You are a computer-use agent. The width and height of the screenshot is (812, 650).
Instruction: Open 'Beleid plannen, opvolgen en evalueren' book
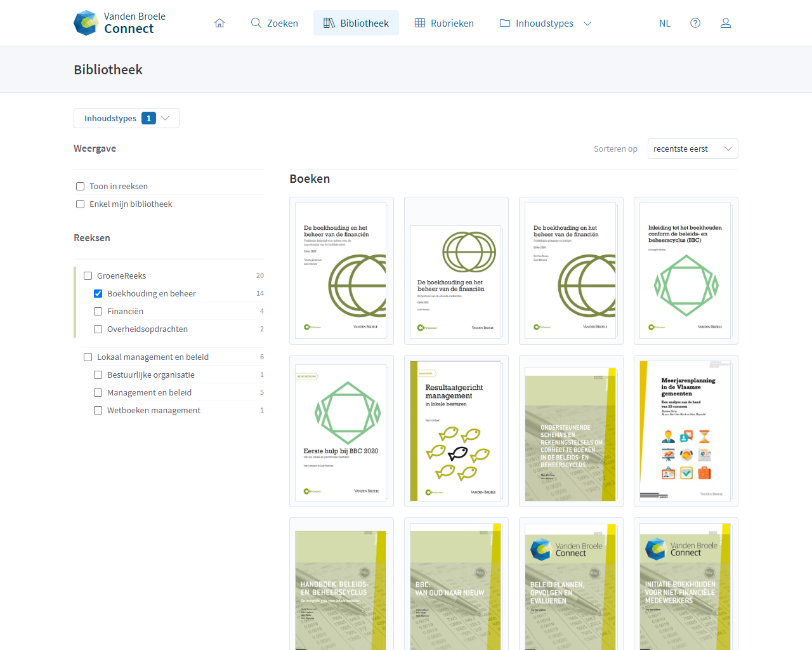point(571,584)
